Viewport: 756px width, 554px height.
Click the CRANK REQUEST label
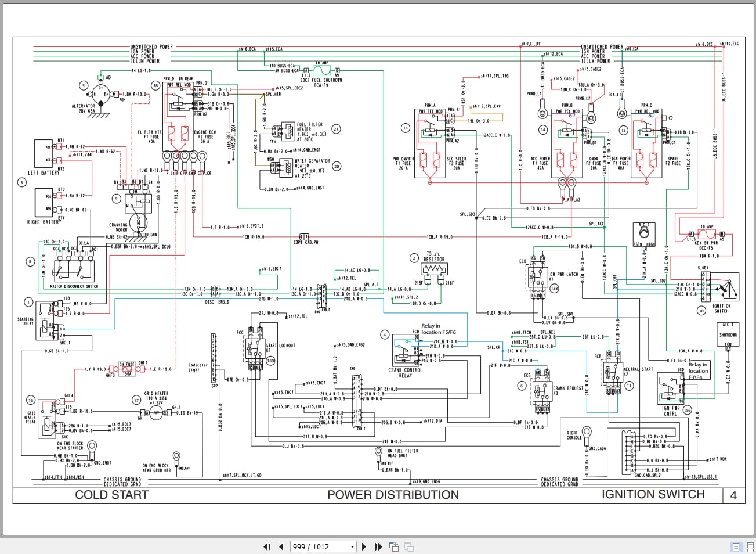(x=569, y=388)
